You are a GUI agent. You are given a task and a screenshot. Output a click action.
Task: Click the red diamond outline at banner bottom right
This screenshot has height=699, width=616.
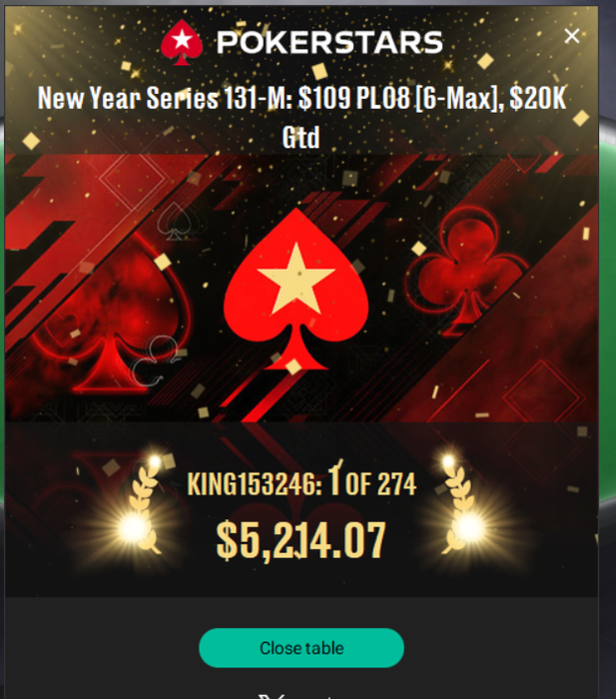tap(541, 394)
